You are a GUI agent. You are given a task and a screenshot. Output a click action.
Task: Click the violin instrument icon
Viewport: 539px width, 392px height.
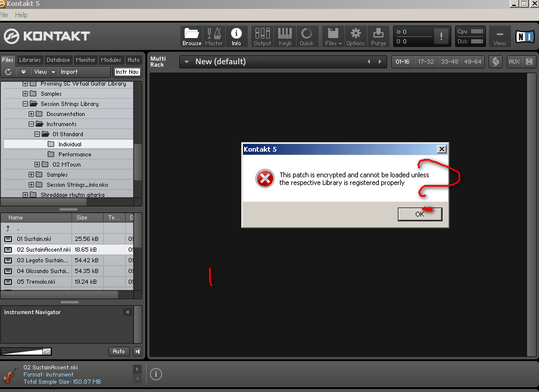[10, 375]
